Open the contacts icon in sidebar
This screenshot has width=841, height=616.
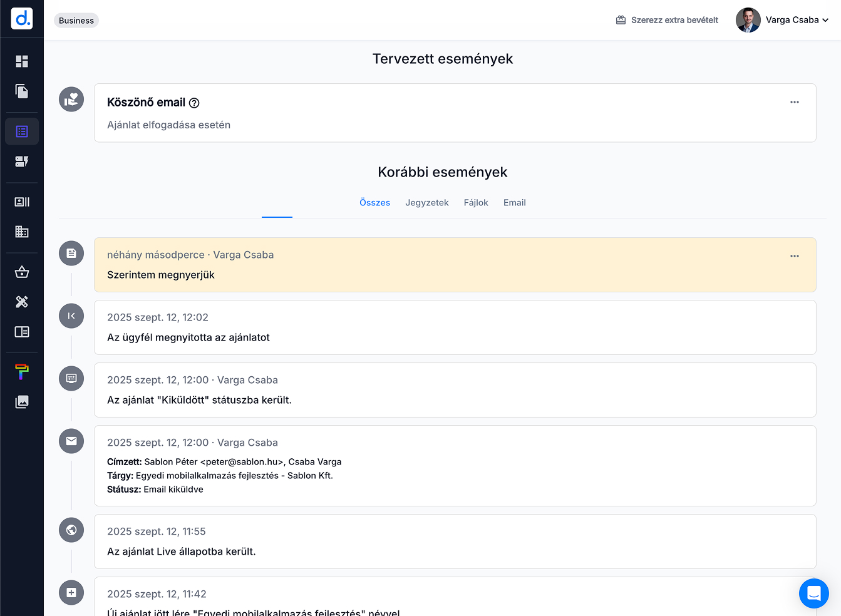pos(22,202)
